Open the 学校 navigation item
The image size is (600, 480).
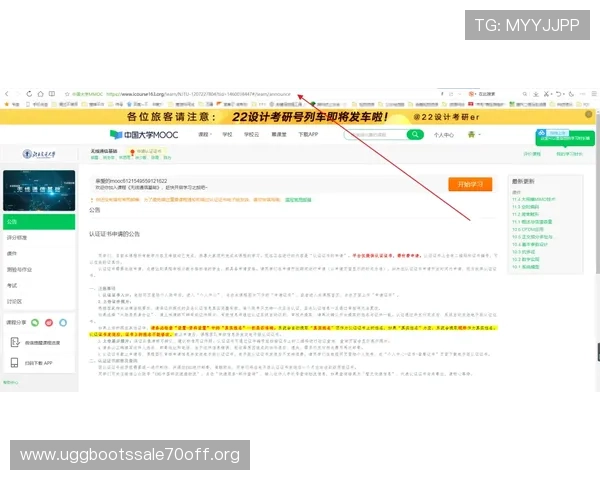tap(227, 134)
